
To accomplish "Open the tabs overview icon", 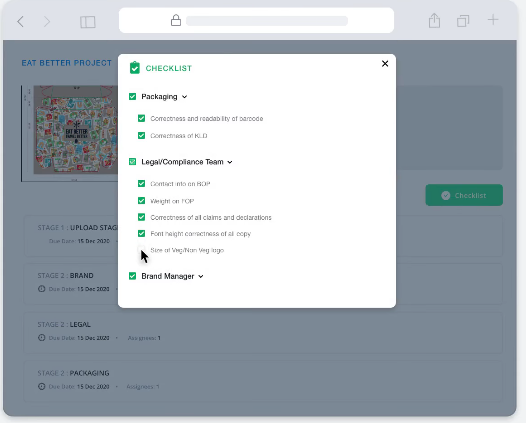I will [x=463, y=21].
